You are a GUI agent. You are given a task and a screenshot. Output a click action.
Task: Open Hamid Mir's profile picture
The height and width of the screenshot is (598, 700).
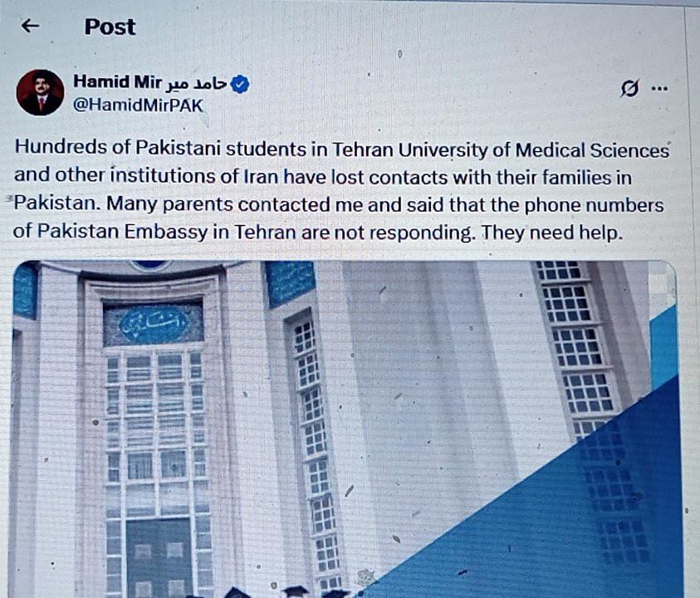click(x=40, y=92)
